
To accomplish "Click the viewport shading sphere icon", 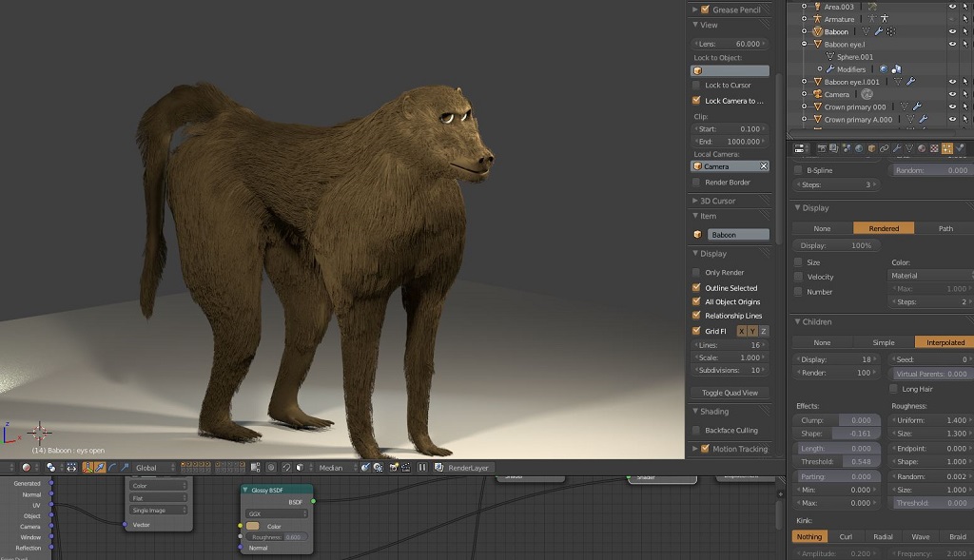I will pos(26,468).
